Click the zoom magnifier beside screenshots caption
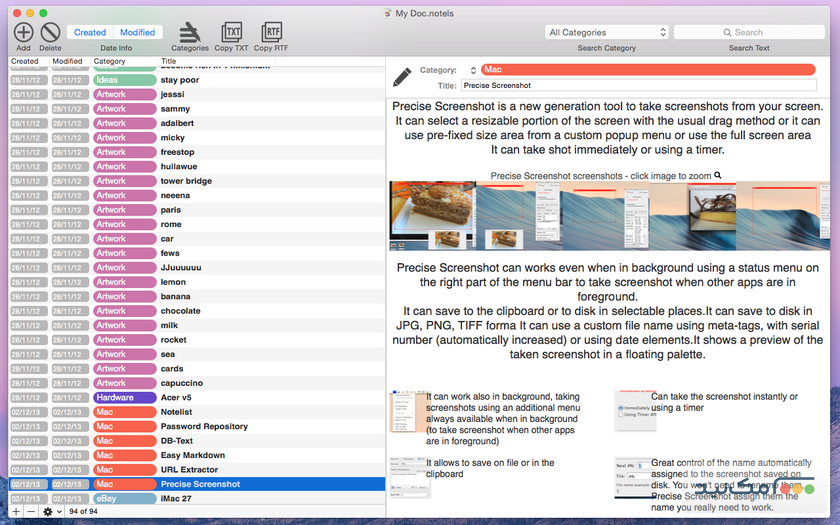840x525 pixels. (718, 175)
